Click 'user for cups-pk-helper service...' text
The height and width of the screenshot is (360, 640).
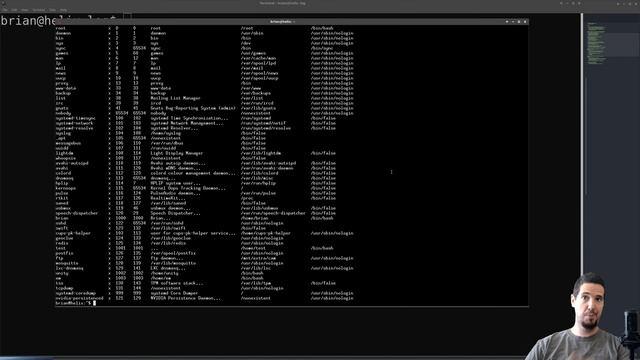193,233
